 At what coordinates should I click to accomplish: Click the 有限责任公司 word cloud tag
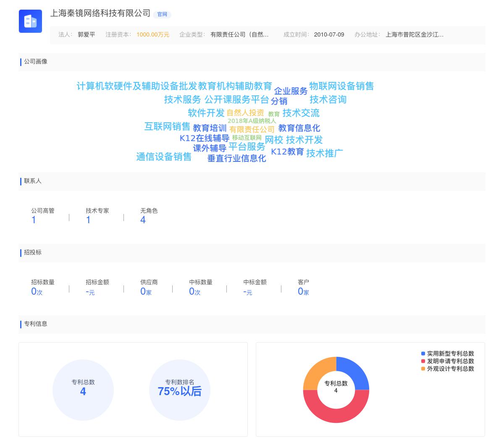252,129
